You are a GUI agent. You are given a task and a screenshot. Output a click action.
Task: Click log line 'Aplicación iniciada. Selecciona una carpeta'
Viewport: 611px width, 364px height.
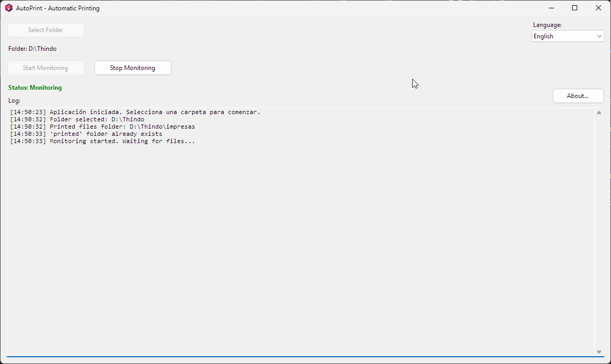(x=135, y=112)
